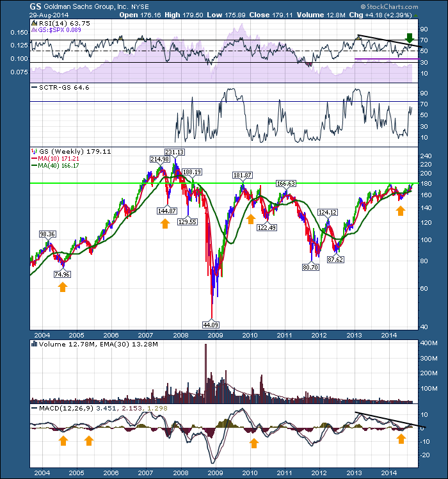This screenshot has width=448, height=479.
Task: Click the 44.09 low price label
Action: coord(211,325)
